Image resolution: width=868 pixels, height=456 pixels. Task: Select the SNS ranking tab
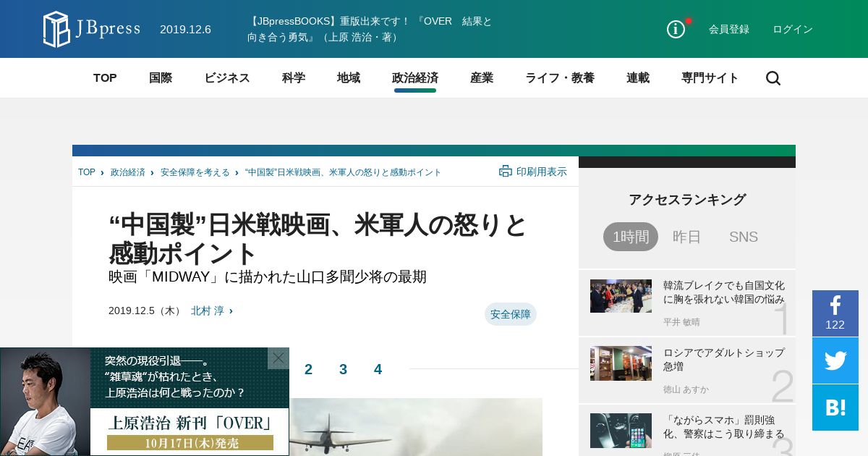pos(744,237)
